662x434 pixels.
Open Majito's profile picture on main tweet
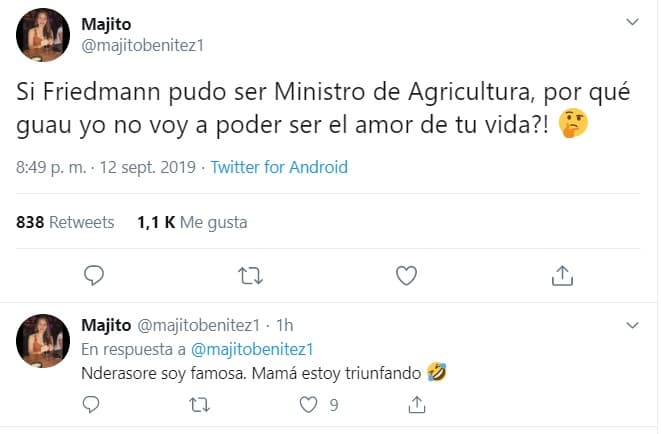pos(42,36)
